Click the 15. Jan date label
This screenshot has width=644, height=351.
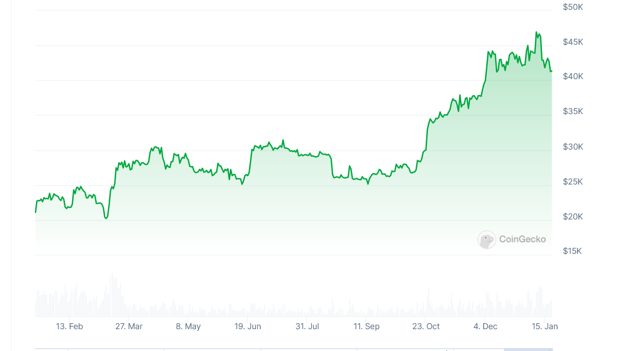pyautogui.click(x=545, y=326)
